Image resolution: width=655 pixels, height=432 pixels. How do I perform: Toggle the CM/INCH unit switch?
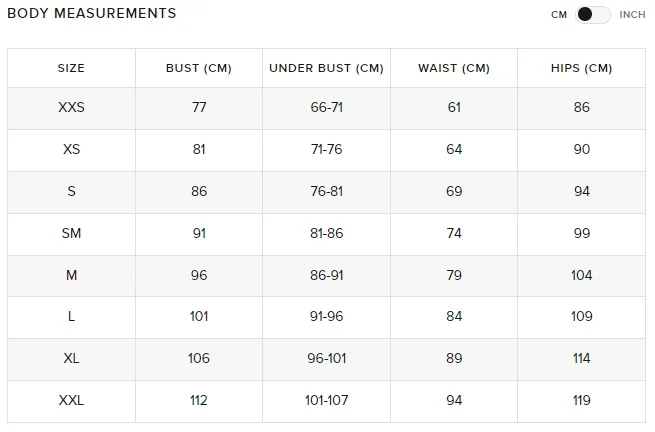click(593, 15)
